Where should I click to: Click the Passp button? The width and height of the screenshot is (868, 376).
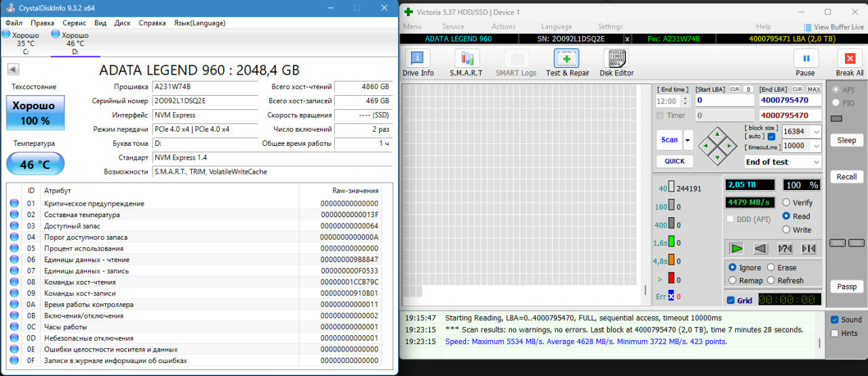coord(846,286)
